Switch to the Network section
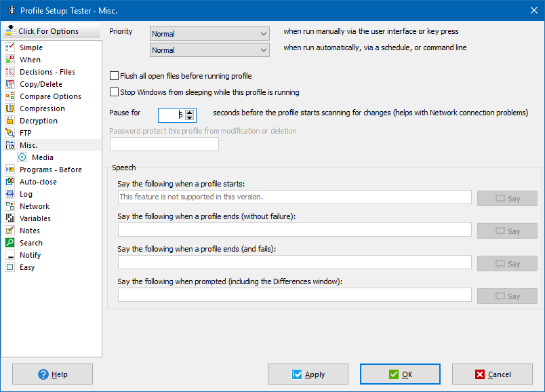Image resolution: width=545 pixels, height=392 pixels. [34, 206]
